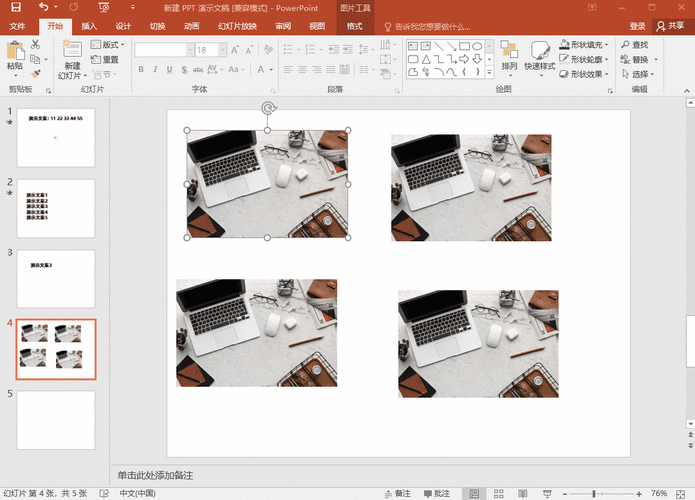695x500 pixels.
Task: Click the Undo arrow icon
Action: [43, 7]
